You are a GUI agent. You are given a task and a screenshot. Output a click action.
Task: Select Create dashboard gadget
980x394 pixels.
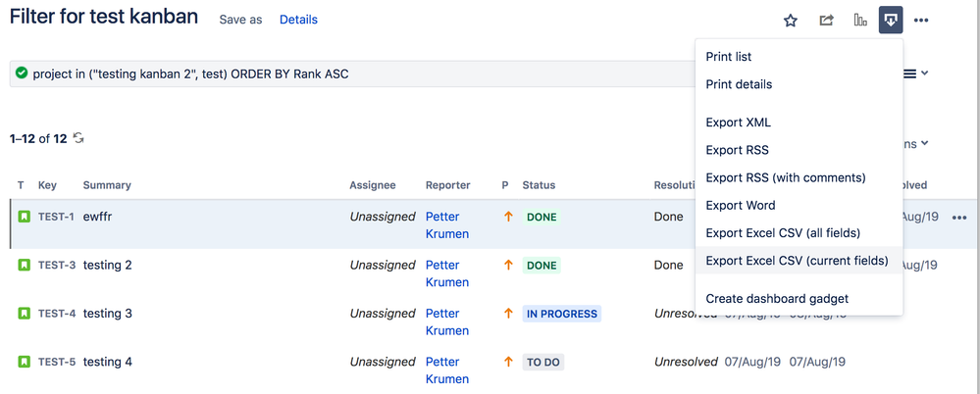pyautogui.click(x=799, y=299)
